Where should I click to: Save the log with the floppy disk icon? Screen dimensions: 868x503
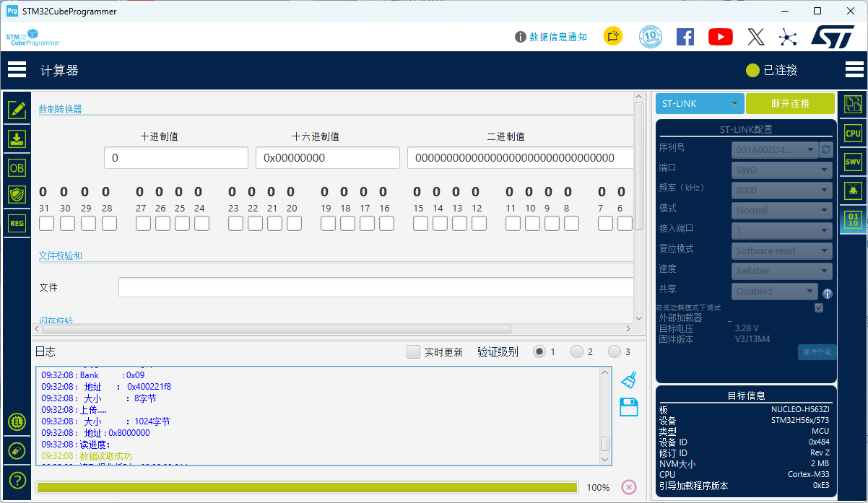click(629, 407)
